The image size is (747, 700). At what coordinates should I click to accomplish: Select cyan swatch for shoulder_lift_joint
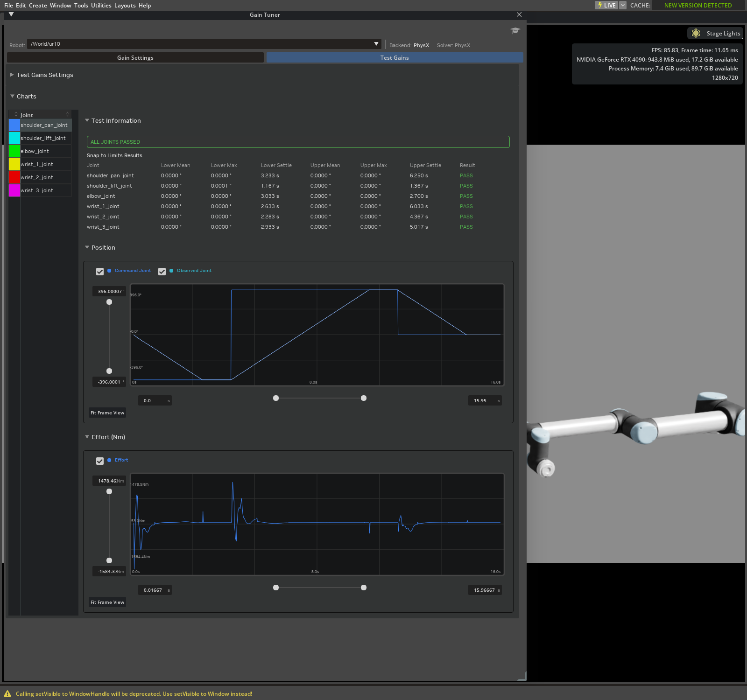14,138
